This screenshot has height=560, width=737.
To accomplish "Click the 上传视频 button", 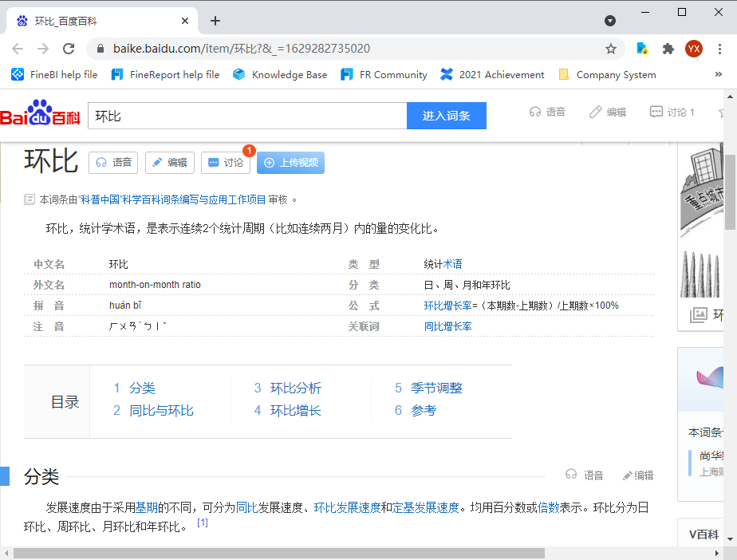I will (291, 163).
